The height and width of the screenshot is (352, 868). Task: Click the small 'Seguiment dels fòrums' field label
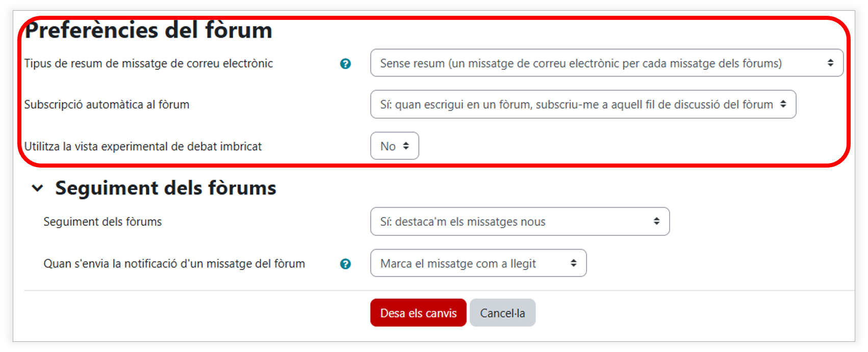(x=103, y=222)
